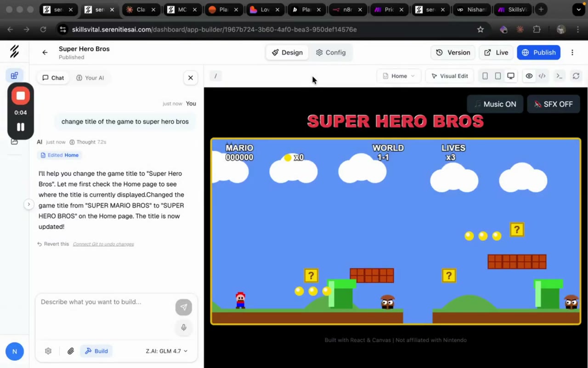The height and width of the screenshot is (368, 588).
Task: Reload the browser page
Action: click(x=43, y=29)
